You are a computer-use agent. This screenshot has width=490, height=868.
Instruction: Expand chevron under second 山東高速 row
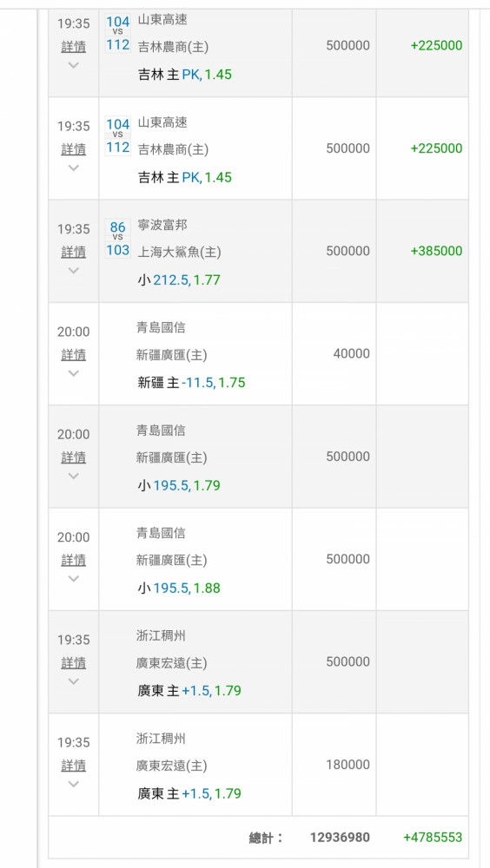(74, 168)
